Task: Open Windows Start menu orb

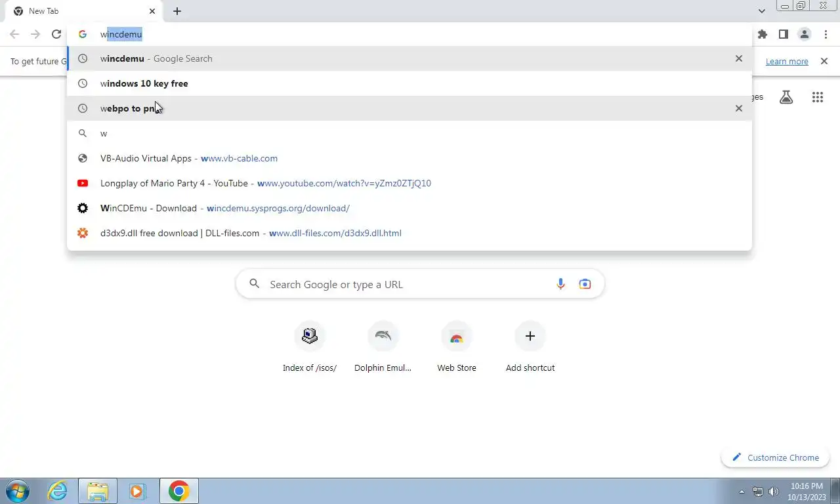Action: [18, 491]
